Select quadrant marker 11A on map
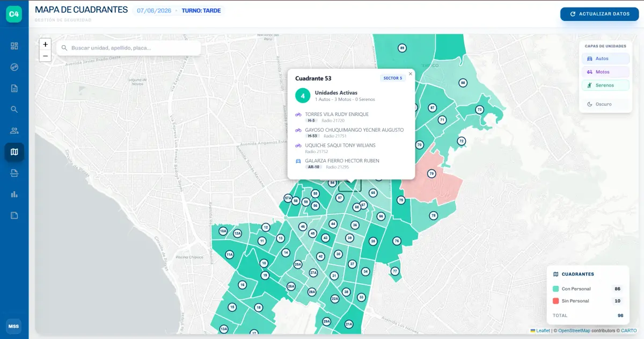 pyautogui.click(x=229, y=255)
